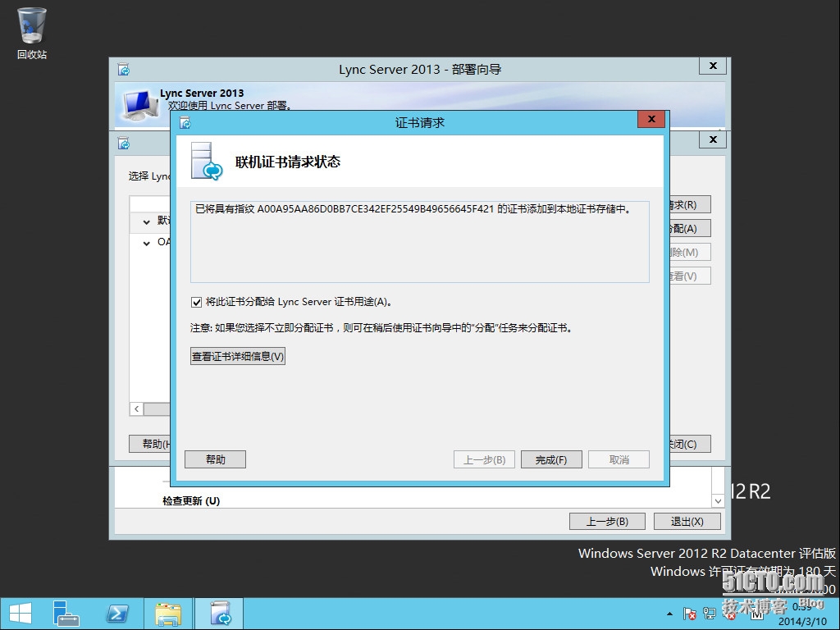Select Lync deployment wizard taskbar icon

(220, 614)
